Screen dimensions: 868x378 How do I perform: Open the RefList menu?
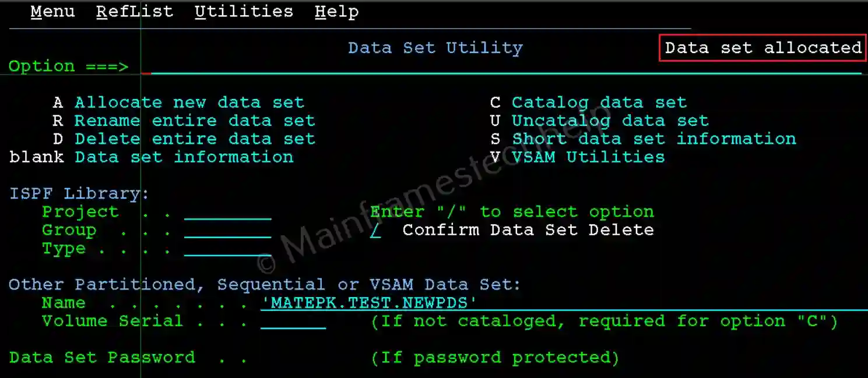click(x=135, y=12)
